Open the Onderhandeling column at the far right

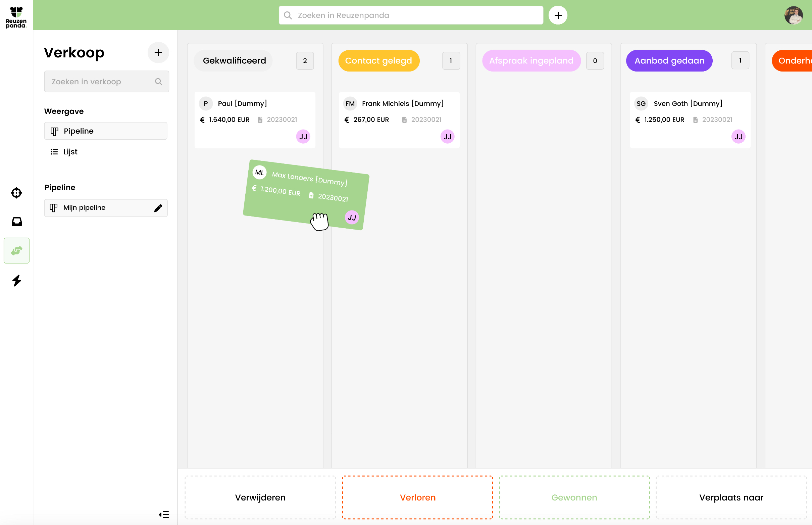coord(794,60)
